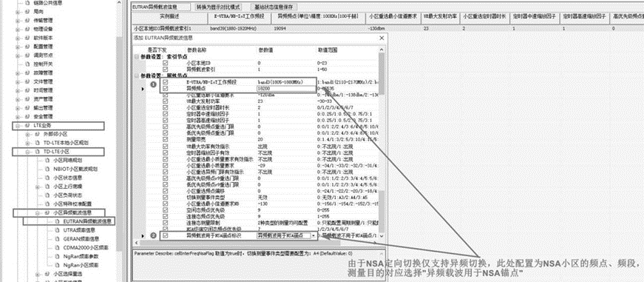644x282 pixels.
Task: Click the 输出管理 folder icon in tree
Action: point(27,108)
